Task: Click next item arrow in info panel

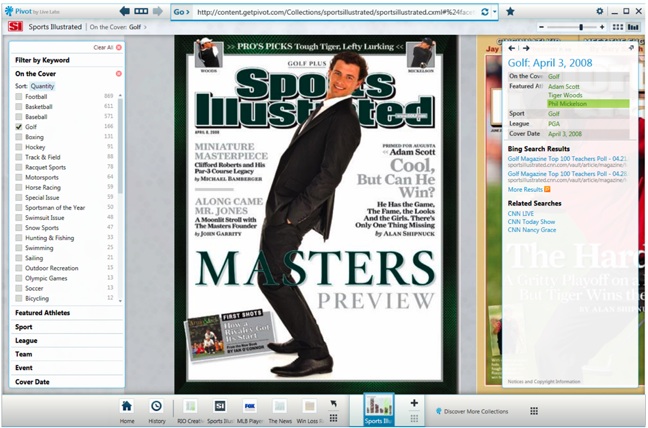Action: [526, 48]
